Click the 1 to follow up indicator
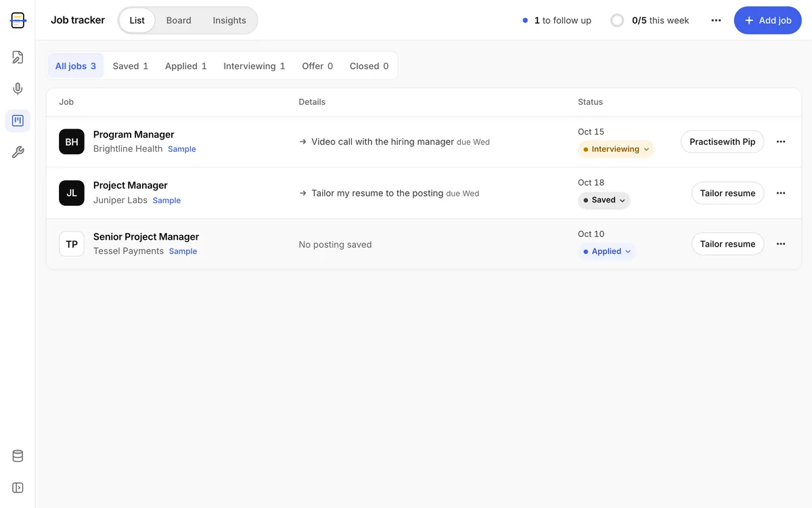Viewport: 812px width, 508px height. click(557, 20)
